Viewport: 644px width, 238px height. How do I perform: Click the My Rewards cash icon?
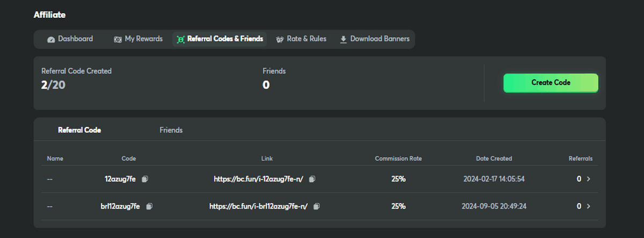click(118, 40)
